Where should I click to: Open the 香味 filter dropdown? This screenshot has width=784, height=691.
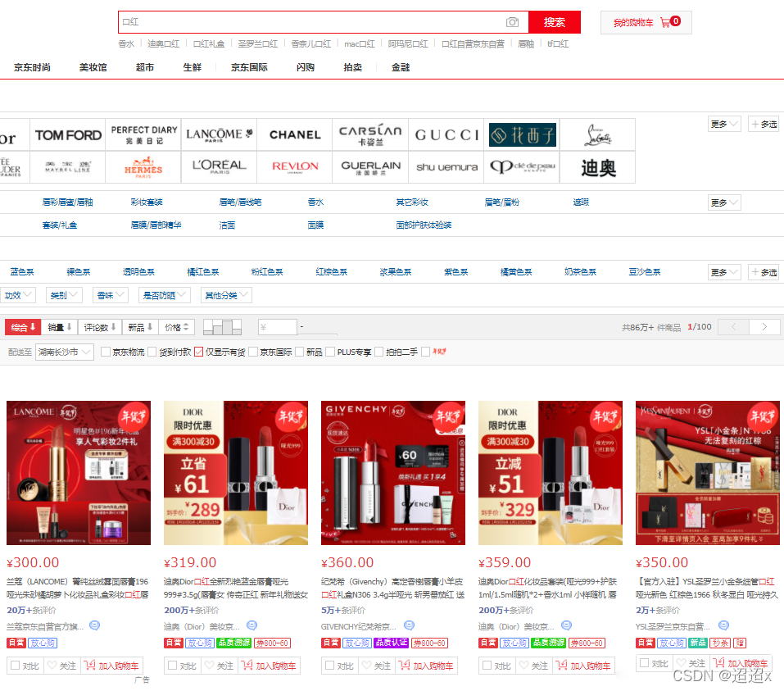point(111,295)
